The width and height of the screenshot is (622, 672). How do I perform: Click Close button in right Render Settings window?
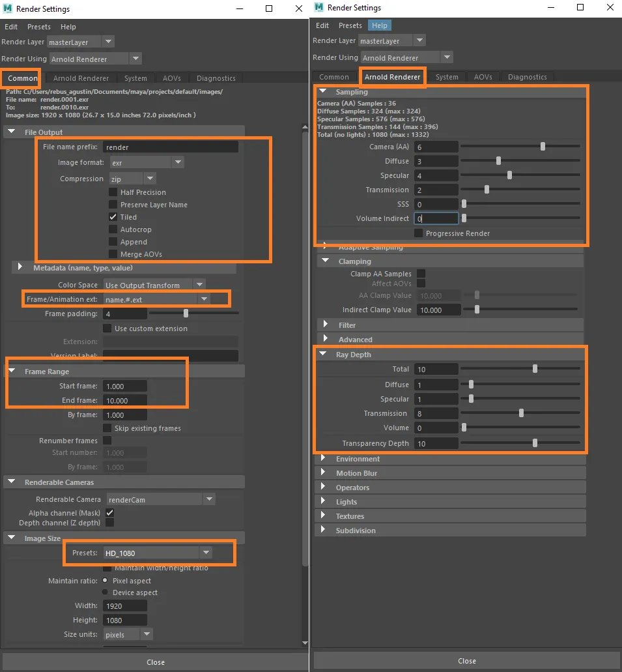point(467,661)
